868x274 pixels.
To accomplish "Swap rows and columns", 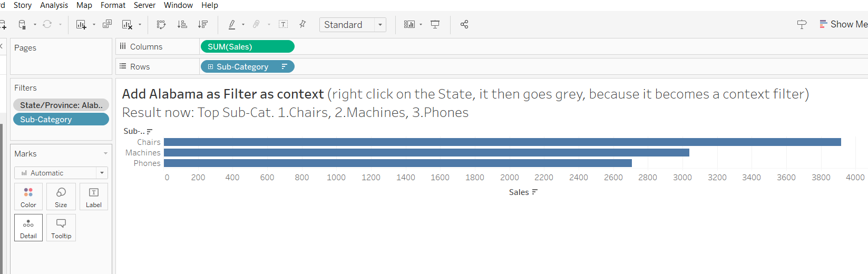I will [x=161, y=24].
